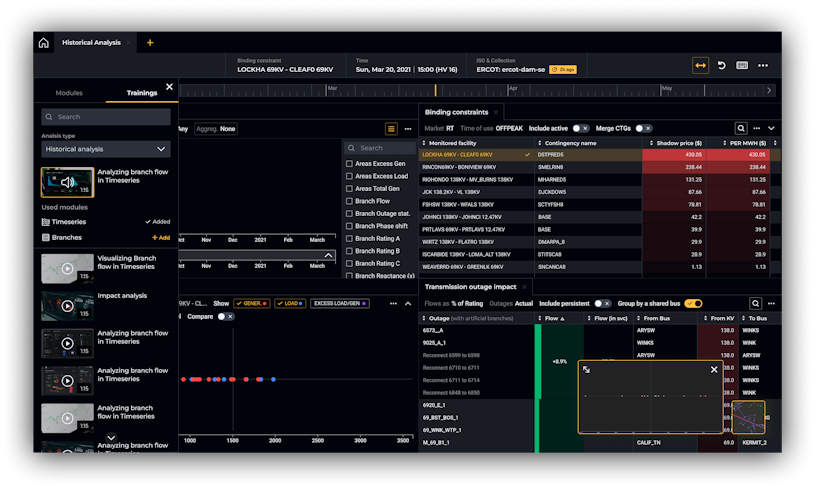Close the Binding constraints tab
The width and height of the screenshot is (815, 488).
pyautogui.click(x=496, y=112)
